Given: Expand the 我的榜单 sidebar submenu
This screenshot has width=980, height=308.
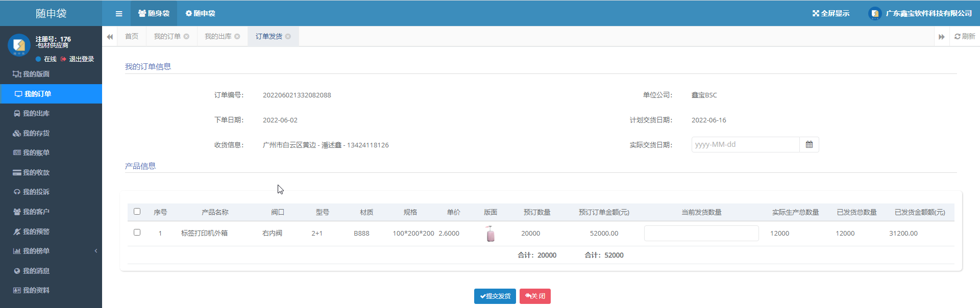Looking at the screenshot, I should coord(51,251).
